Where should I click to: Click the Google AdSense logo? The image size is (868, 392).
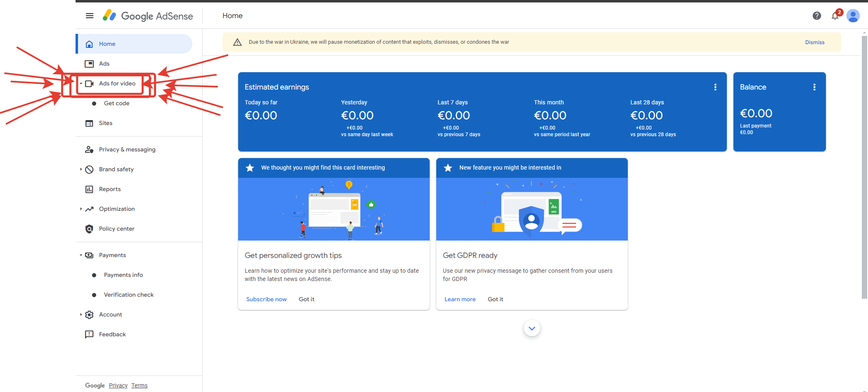(148, 16)
